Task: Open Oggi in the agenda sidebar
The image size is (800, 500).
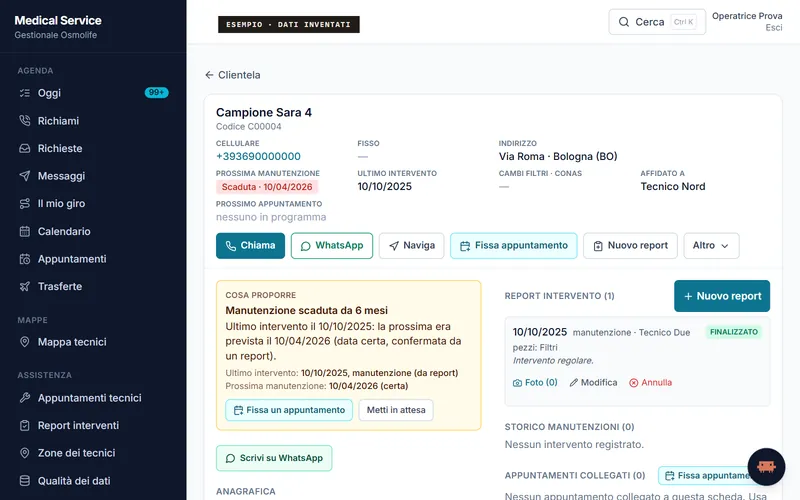Action: (x=93, y=93)
